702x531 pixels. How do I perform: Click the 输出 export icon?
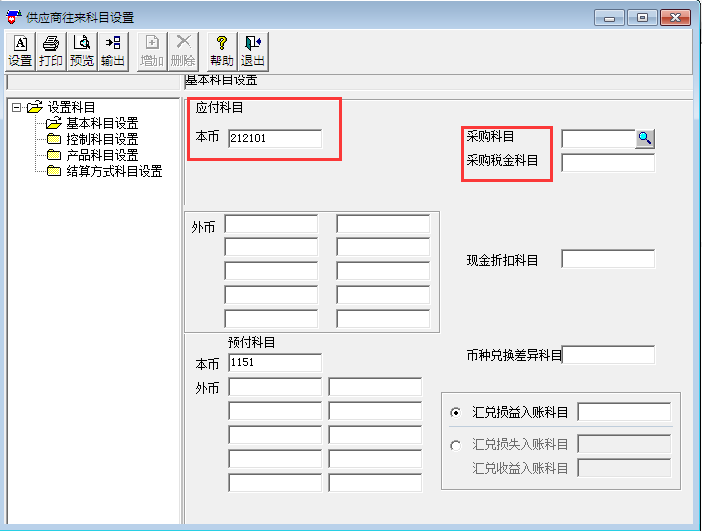pos(113,51)
